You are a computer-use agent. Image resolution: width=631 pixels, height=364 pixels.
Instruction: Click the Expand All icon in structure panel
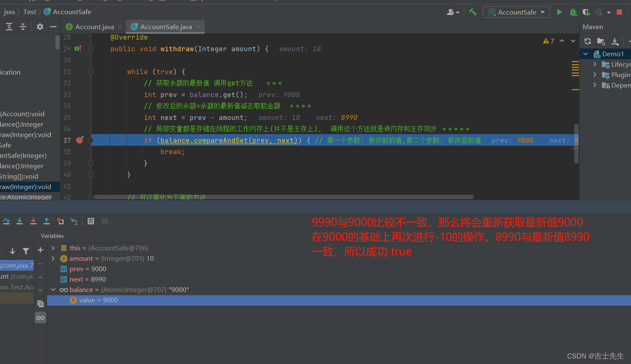point(9,27)
